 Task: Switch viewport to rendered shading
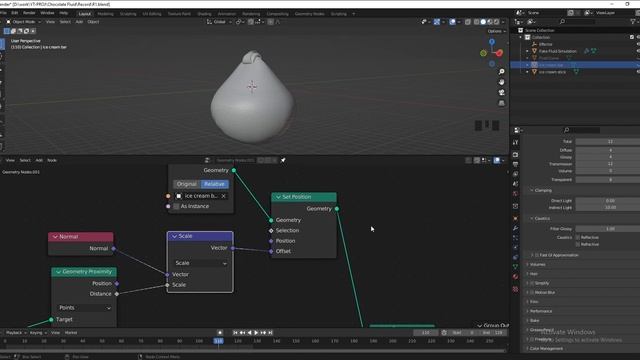pos(496,22)
